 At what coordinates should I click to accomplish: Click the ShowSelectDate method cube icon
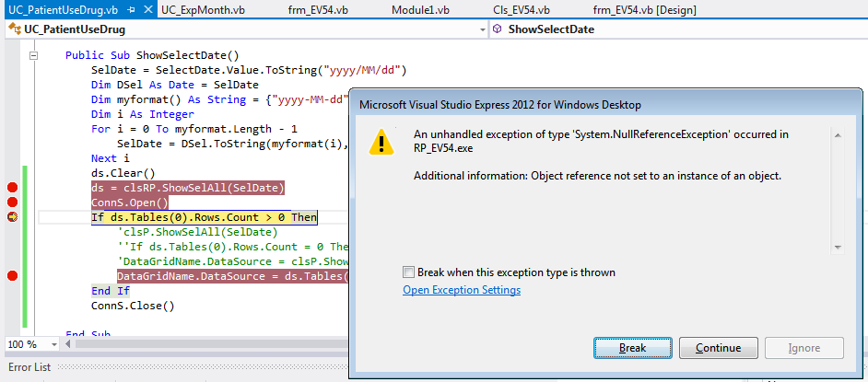pyautogui.click(x=498, y=29)
